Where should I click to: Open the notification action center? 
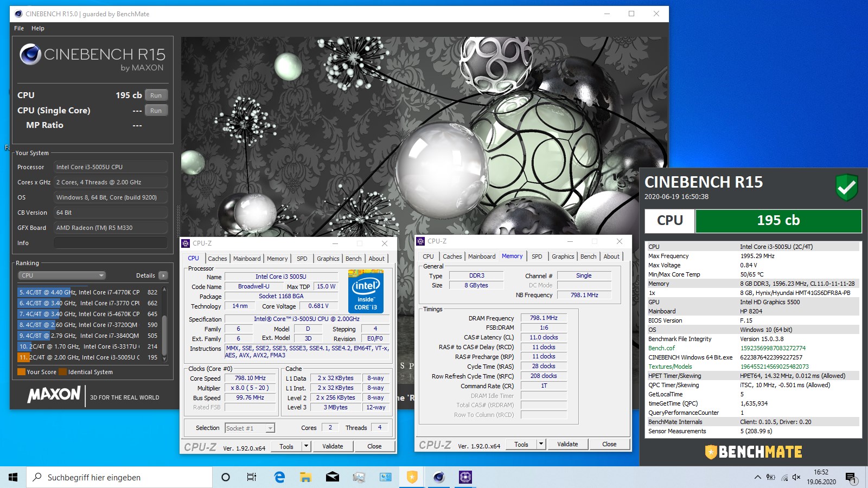tap(851, 478)
